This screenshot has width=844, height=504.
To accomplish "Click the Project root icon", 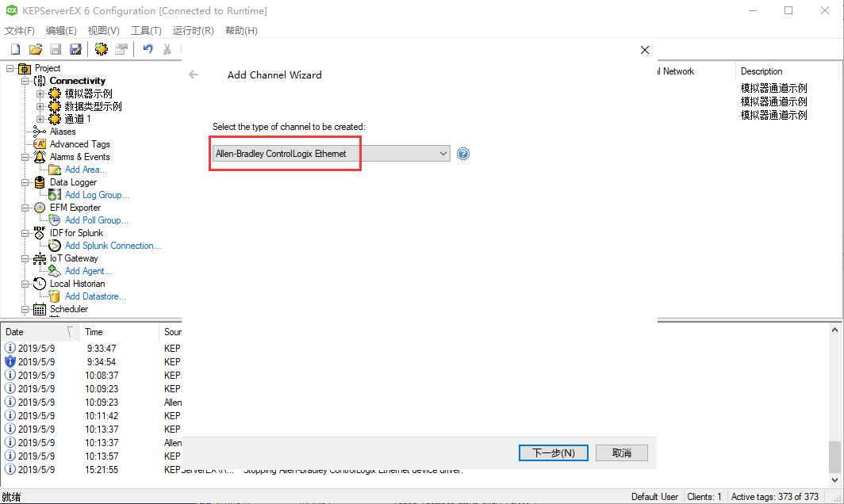I will point(25,68).
